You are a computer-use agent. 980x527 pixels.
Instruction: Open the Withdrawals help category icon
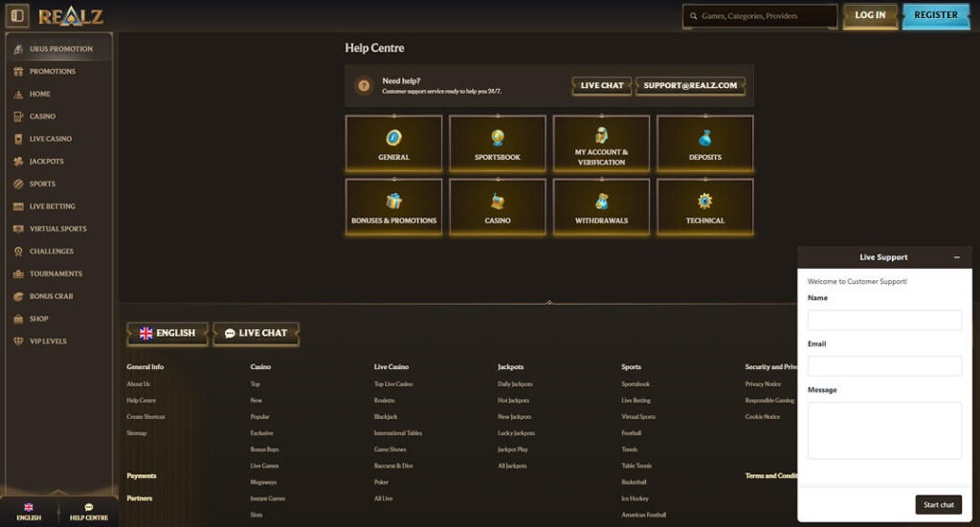601,202
